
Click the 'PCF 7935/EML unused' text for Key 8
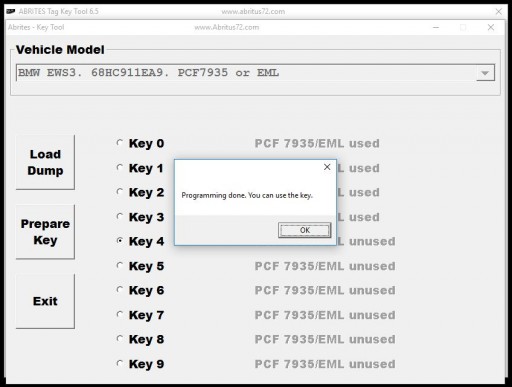pos(325,339)
